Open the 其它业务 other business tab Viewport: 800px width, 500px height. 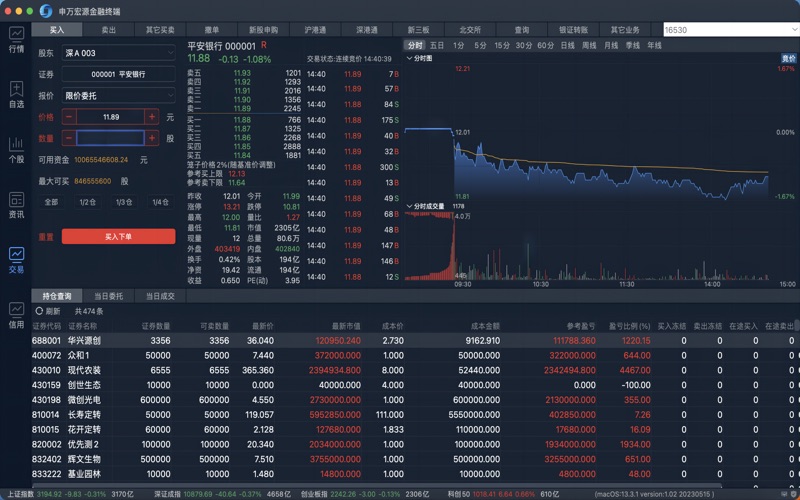(x=626, y=30)
